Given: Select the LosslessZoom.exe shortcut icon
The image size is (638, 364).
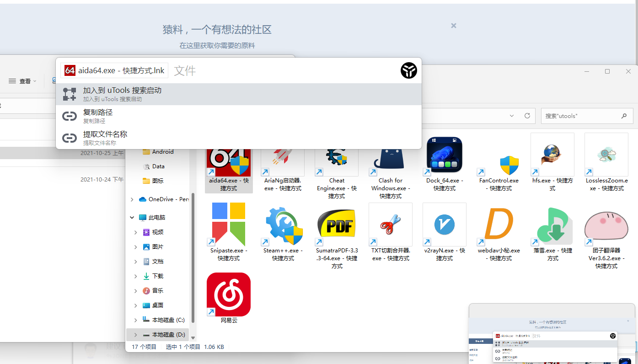Looking at the screenshot, I should [x=606, y=155].
